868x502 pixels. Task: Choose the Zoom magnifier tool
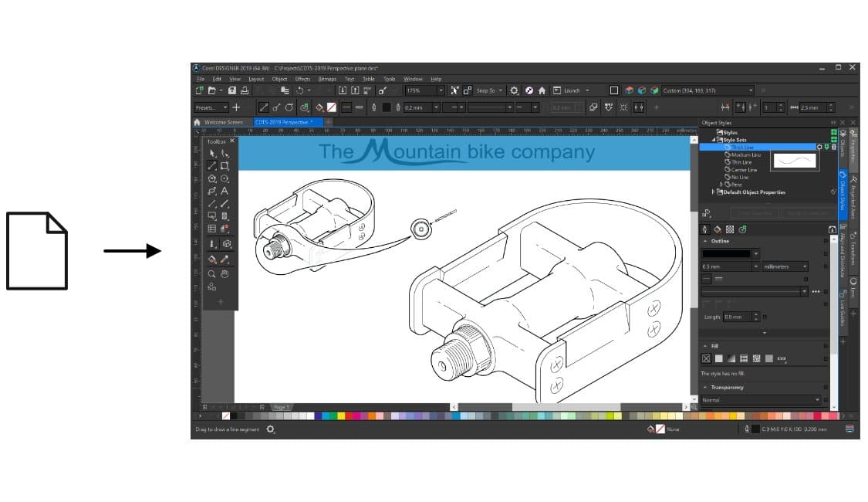[x=212, y=273]
